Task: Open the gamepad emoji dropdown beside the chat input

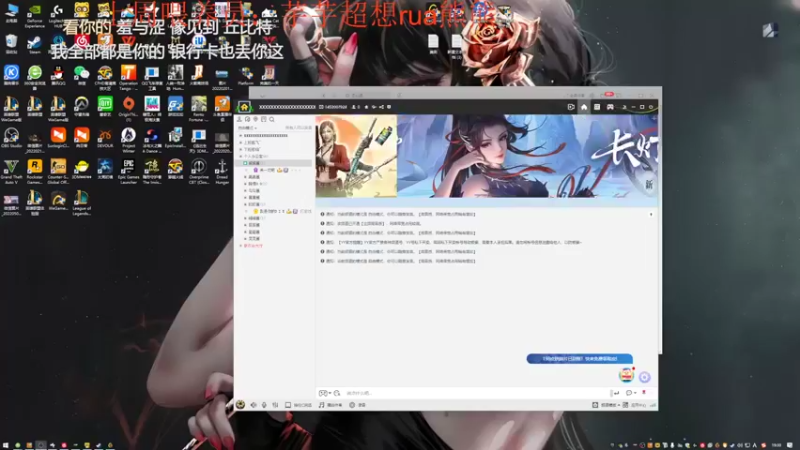Action: tap(324, 393)
